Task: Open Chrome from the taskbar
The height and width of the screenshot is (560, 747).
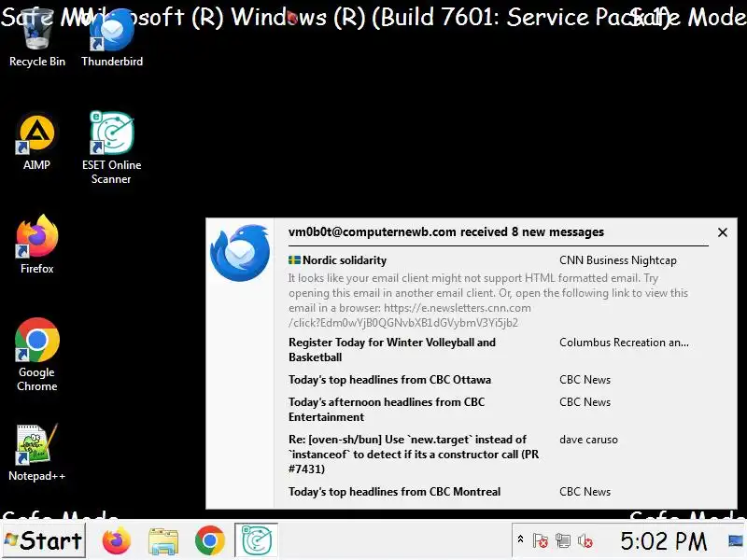Action: (209, 540)
